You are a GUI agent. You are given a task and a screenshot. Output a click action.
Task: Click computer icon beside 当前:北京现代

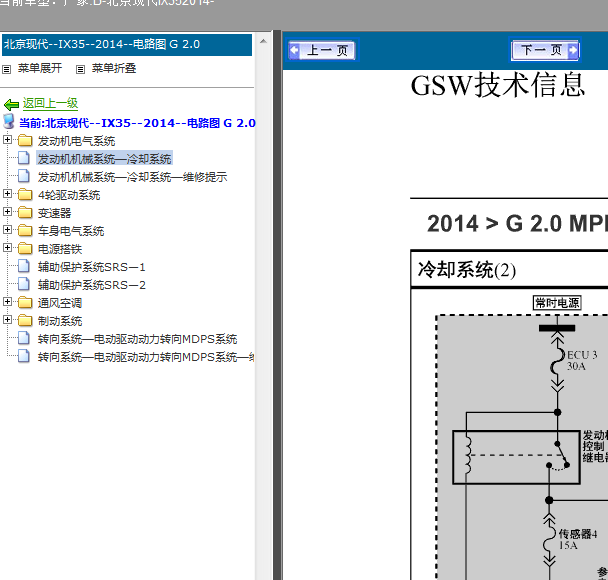tap(9, 121)
